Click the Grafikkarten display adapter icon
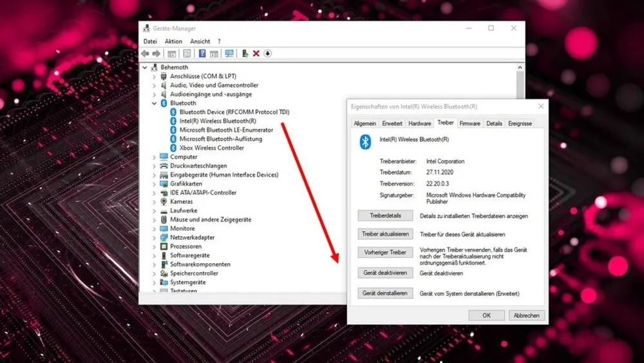This screenshot has height=363, width=644. (x=164, y=184)
